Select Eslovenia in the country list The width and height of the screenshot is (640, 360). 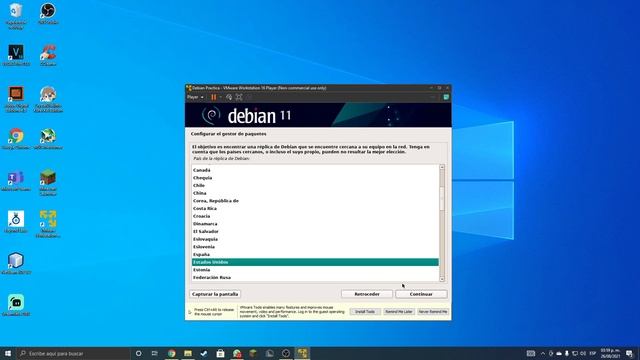pyautogui.click(x=316, y=247)
